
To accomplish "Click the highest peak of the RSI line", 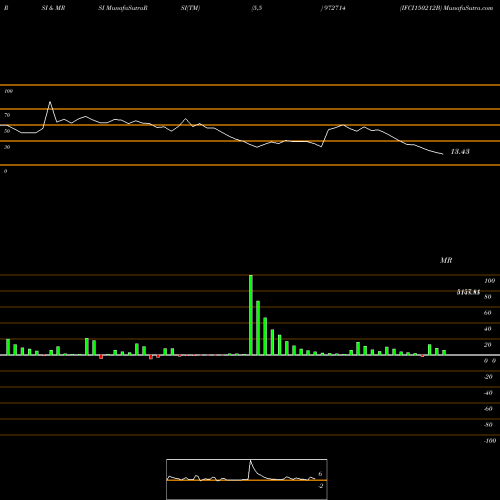I will pyautogui.click(x=50, y=102).
